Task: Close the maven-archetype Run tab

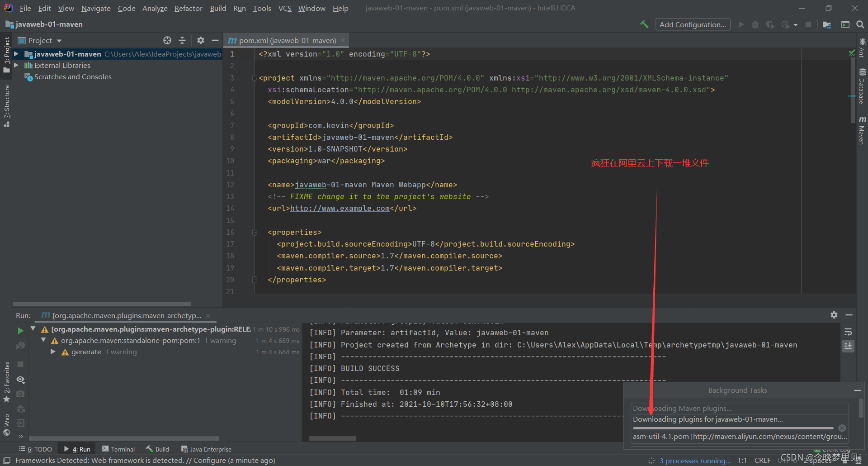Action: coord(208,315)
